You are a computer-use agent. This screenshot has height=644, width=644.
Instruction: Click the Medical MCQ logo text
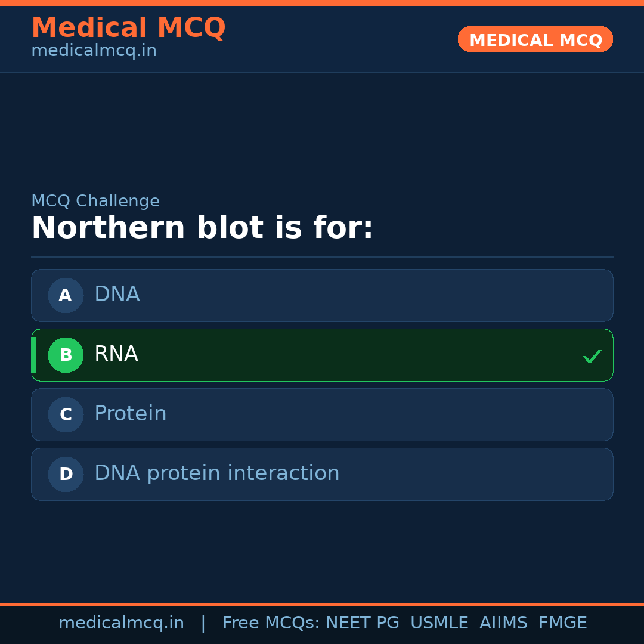coord(128,28)
